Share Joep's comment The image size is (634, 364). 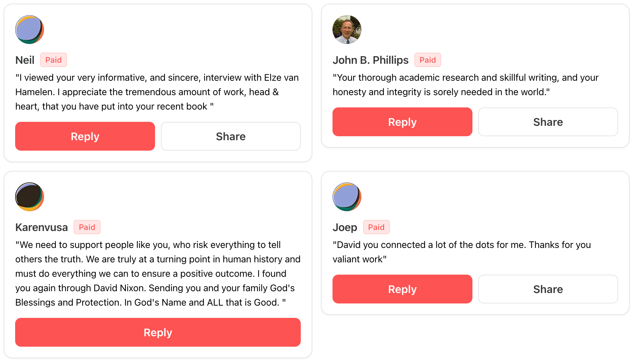(x=548, y=289)
